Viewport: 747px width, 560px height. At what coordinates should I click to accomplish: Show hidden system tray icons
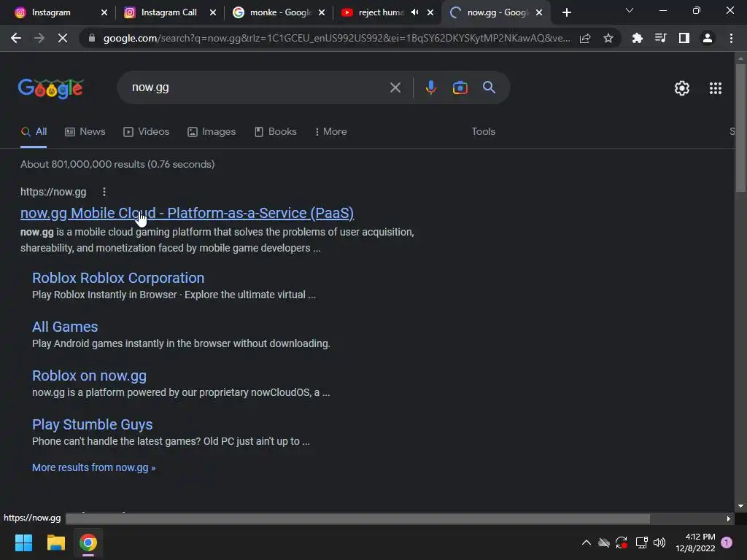coord(587,542)
